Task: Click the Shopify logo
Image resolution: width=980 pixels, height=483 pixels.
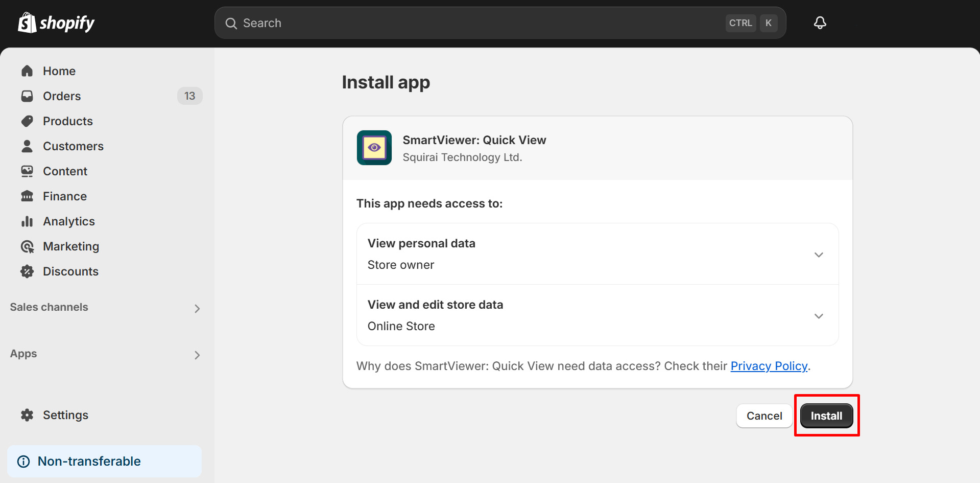Action: point(56,22)
